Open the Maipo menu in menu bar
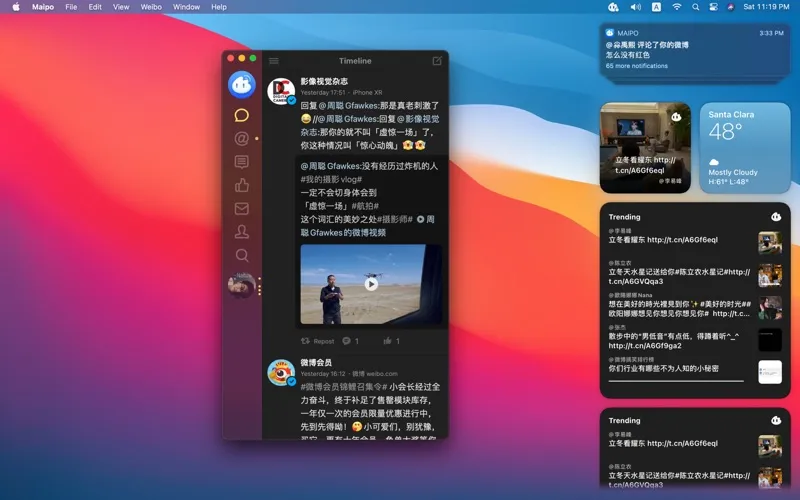Screen dimensions: 800x500 [x=43, y=7]
